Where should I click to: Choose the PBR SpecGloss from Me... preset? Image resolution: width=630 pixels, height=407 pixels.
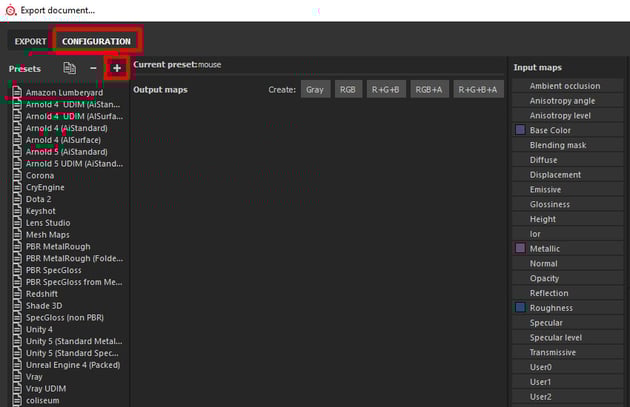(74, 282)
